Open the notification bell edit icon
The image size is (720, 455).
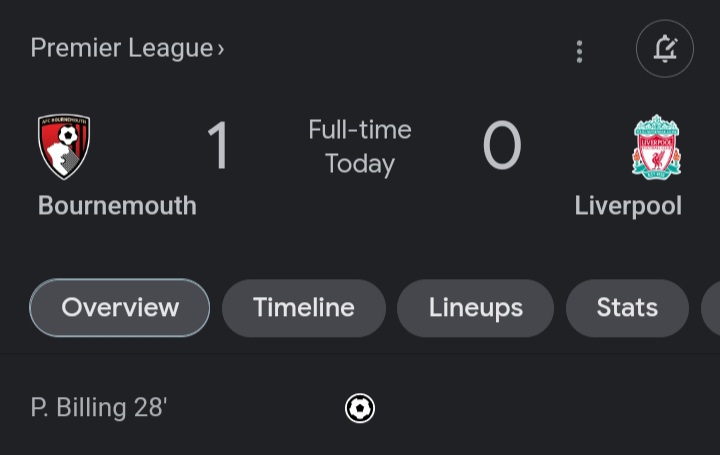click(664, 49)
